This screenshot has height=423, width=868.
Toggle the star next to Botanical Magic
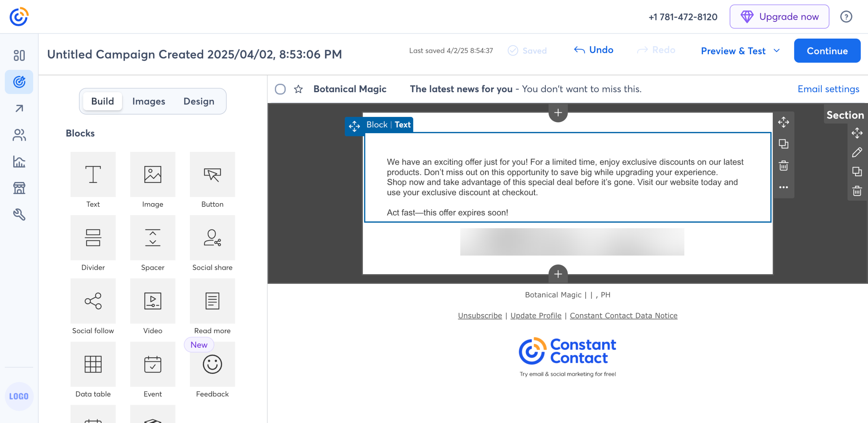(x=298, y=89)
